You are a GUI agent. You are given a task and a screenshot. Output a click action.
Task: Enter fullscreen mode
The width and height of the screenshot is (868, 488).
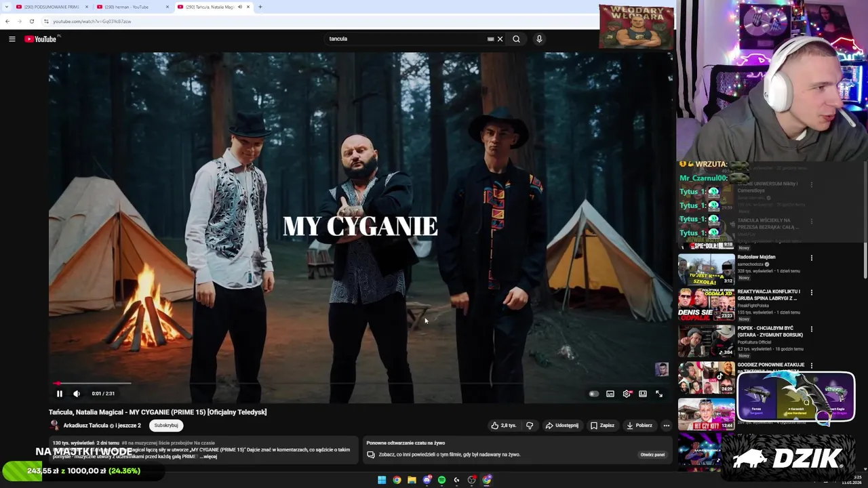[x=659, y=394]
